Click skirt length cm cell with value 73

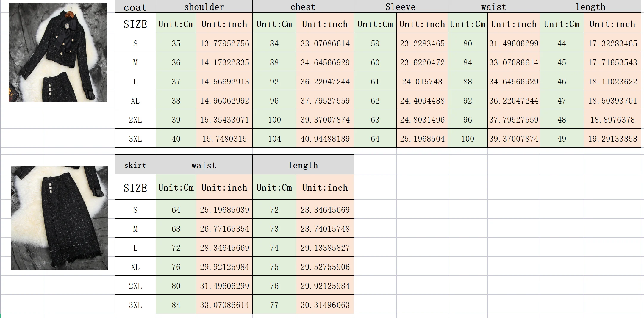click(274, 228)
